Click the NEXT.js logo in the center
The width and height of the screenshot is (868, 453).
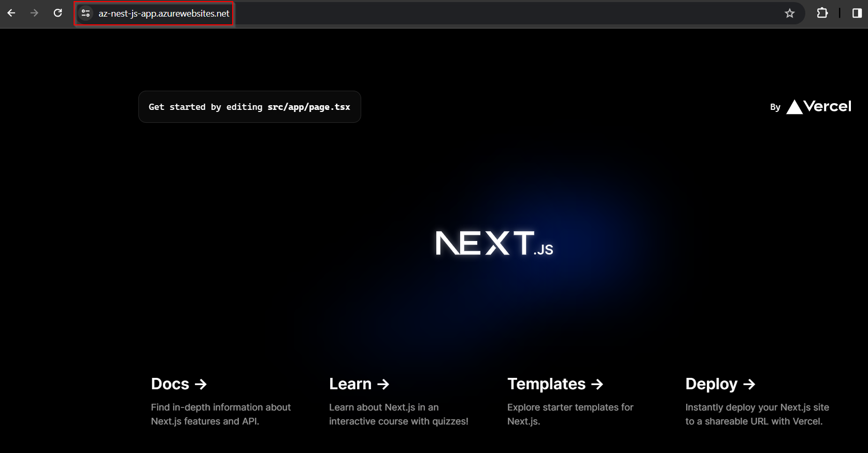pos(494,244)
